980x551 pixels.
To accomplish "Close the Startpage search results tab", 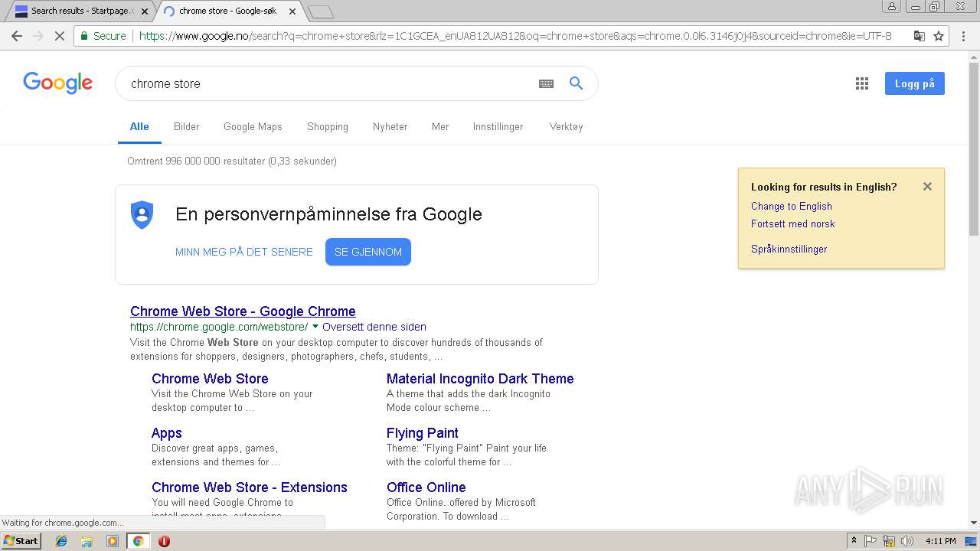I will pyautogui.click(x=145, y=11).
